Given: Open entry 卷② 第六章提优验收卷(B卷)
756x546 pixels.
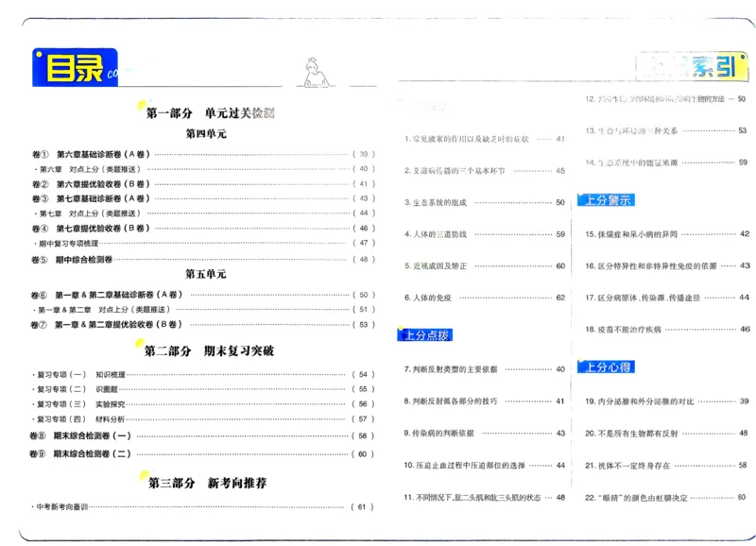Looking at the screenshot, I should (203, 184).
